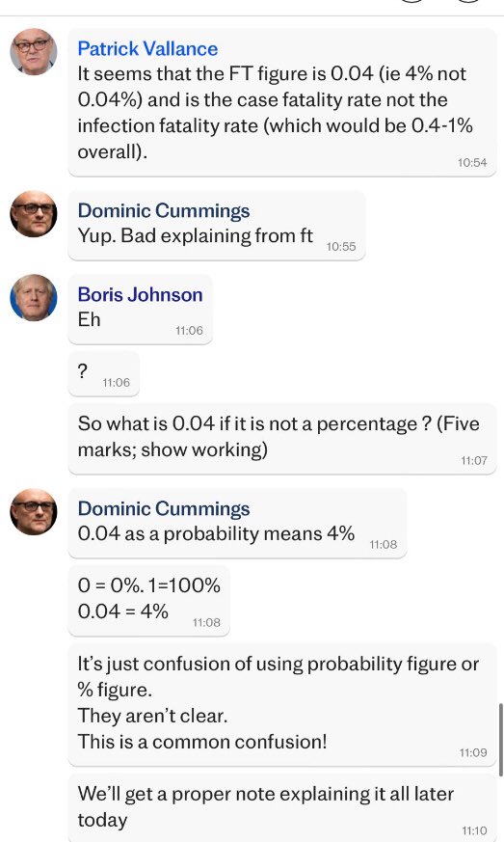The image size is (504, 842).
Task: Tap Dominic Cummings' avatar beside the 10:55 message
Action: click(34, 214)
